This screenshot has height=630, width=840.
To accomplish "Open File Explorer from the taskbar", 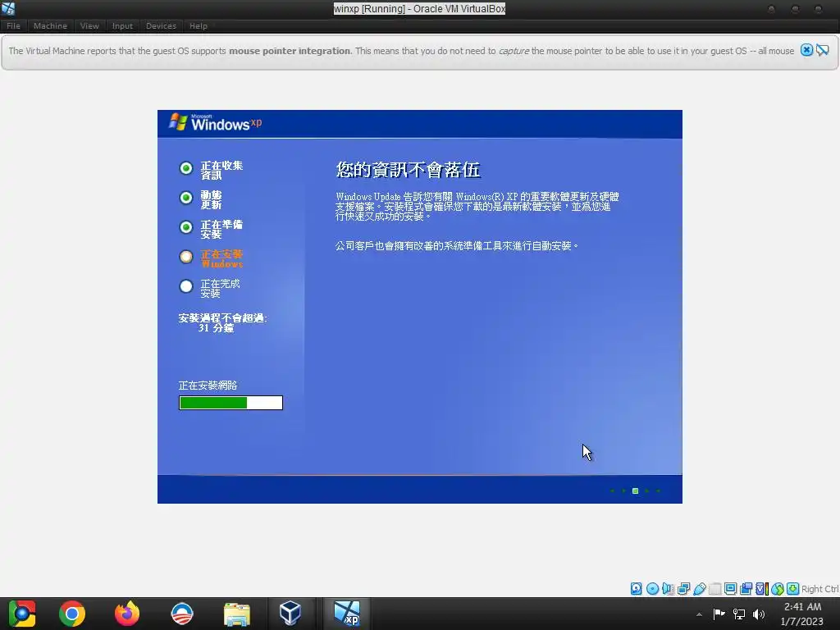I will click(x=237, y=614).
